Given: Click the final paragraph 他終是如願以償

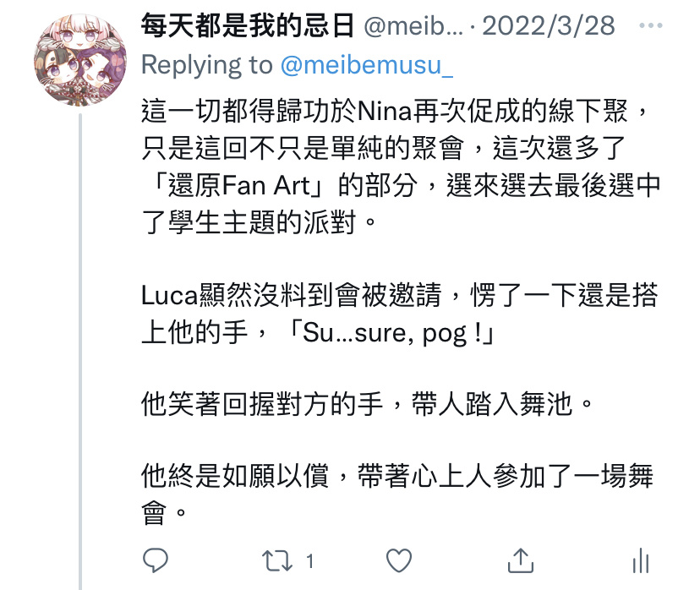Looking at the screenshot, I should (397, 494).
